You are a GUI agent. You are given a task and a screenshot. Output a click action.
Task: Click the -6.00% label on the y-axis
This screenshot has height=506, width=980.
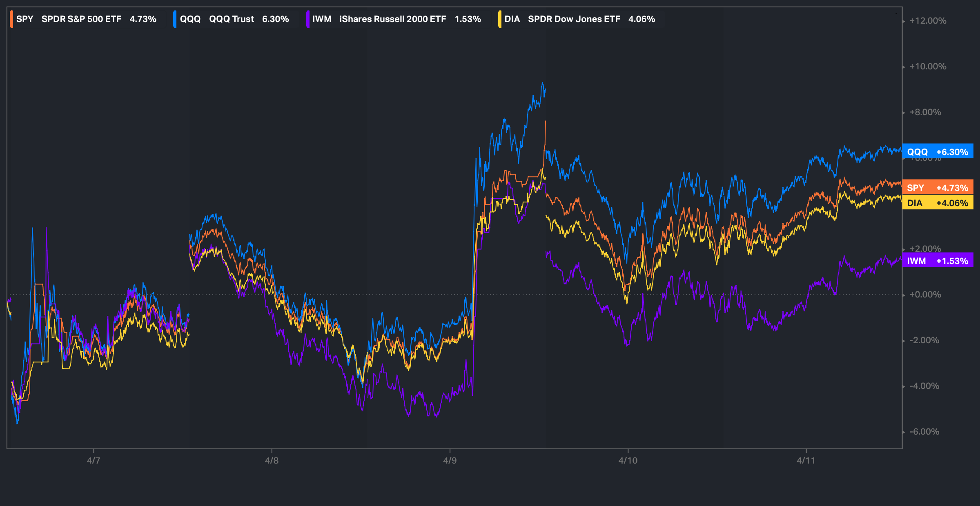924,432
